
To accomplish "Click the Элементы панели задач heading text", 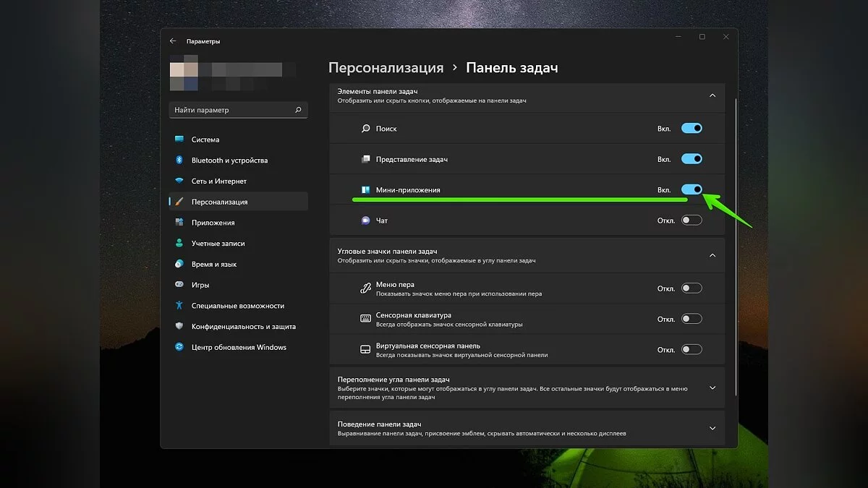I will tap(378, 91).
